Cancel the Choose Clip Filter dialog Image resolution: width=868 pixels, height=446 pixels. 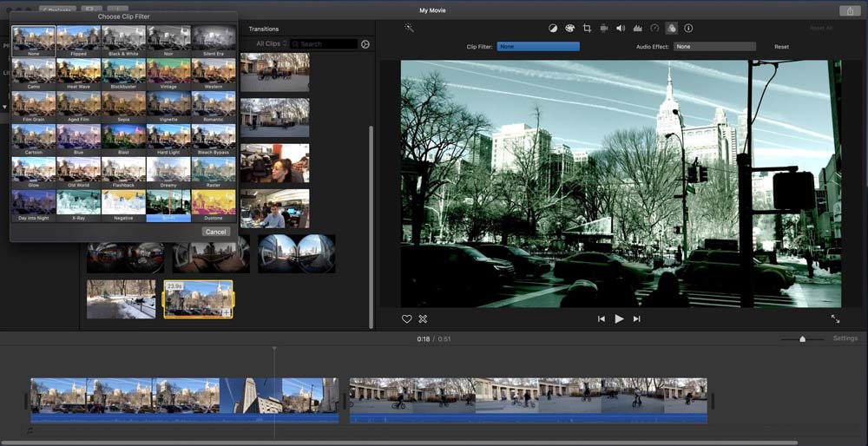(x=216, y=232)
